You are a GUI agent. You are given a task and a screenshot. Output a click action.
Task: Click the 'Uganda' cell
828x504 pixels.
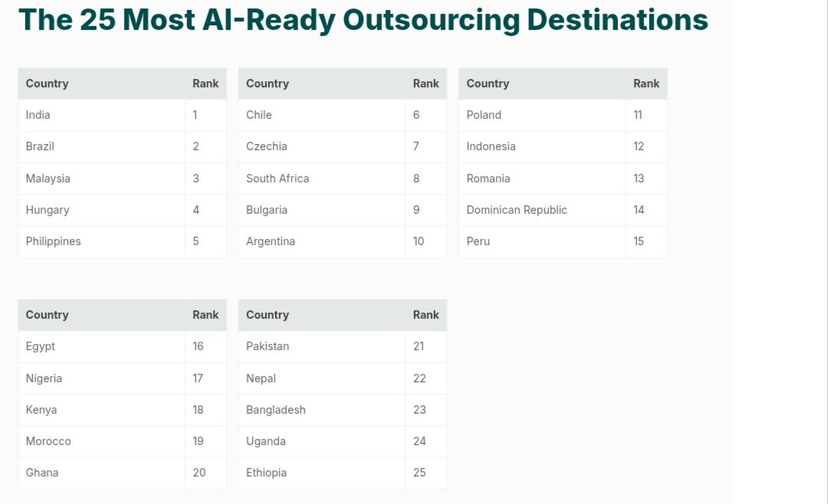tap(321, 442)
